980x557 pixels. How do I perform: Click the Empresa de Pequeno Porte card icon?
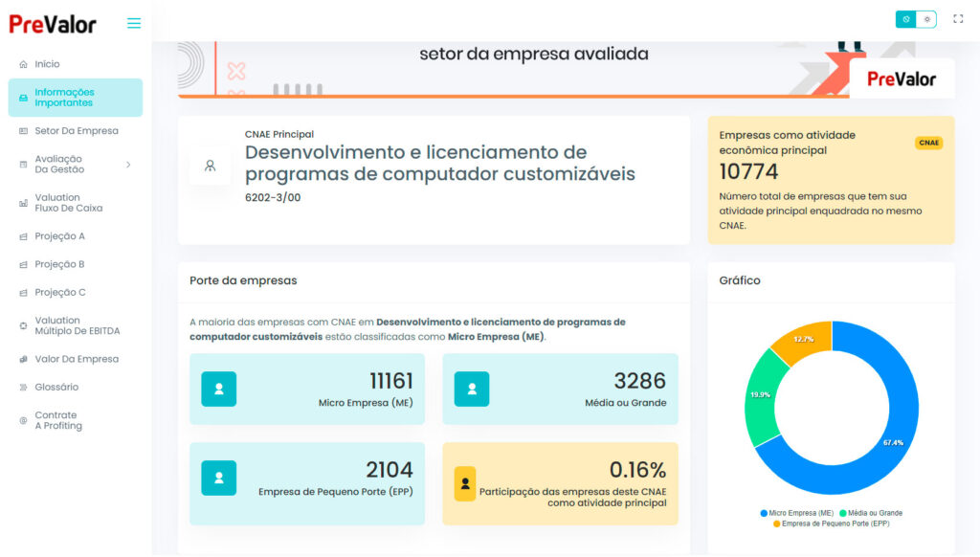tap(218, 478)
